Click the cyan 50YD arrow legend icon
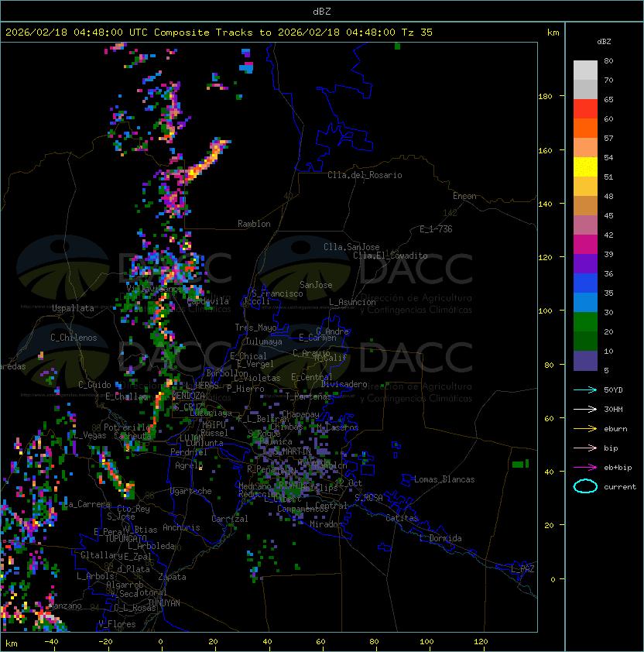Screen dimensions: 644x652 click(585, 389)
